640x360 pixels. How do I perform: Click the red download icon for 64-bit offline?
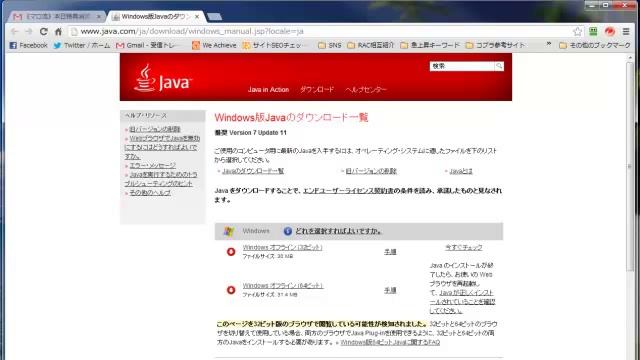pos(231,290)
